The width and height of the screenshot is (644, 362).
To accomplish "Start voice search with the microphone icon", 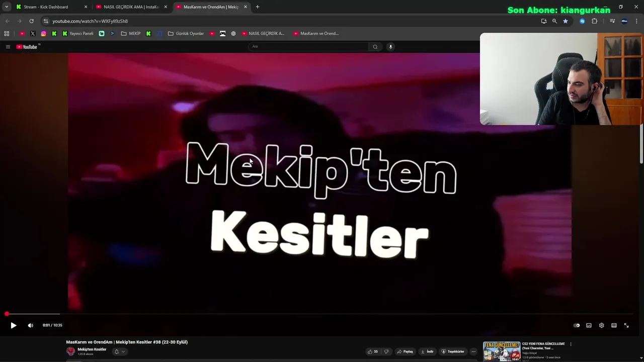I will click(x=390, y=47).
